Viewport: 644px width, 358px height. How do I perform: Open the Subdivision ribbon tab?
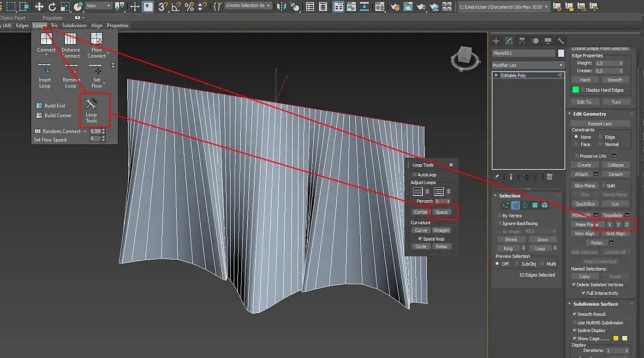point(74,26)
